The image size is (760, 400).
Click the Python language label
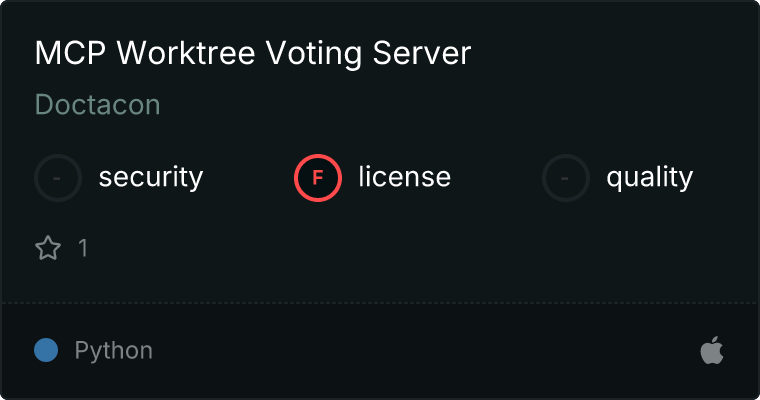(x=113, y=351)
